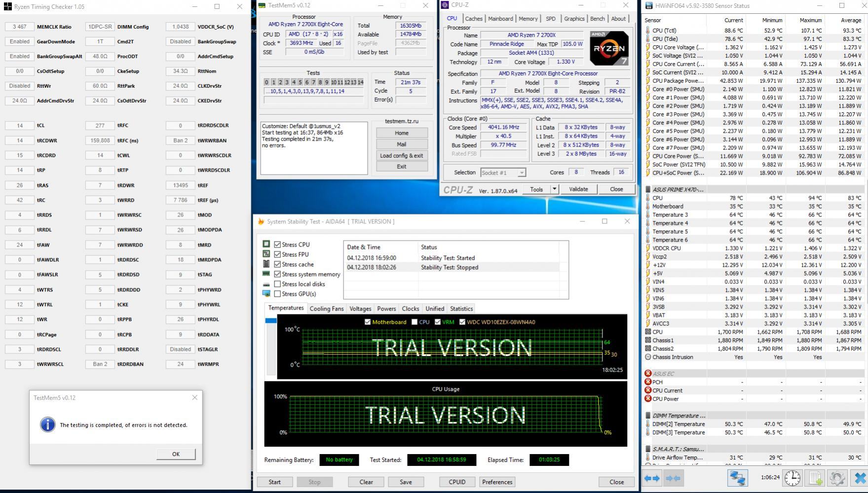868x493 pixels.
Task: Click the local disks drive icon
Action: click(266, 284)
